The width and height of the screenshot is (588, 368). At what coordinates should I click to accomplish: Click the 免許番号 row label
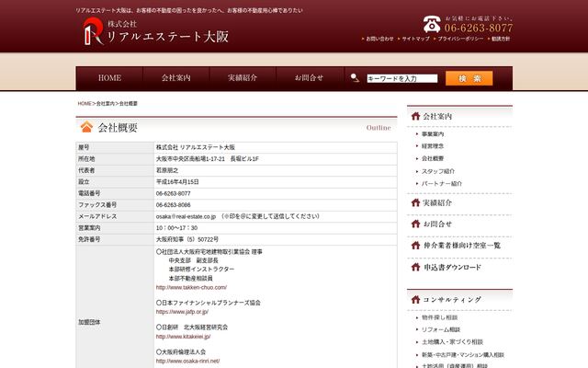point(89,239)
